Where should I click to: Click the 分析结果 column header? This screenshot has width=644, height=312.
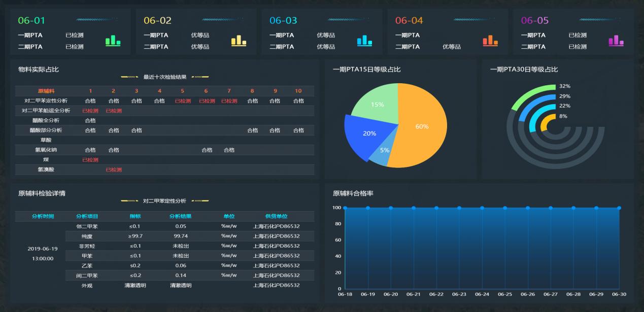point(180,216)
